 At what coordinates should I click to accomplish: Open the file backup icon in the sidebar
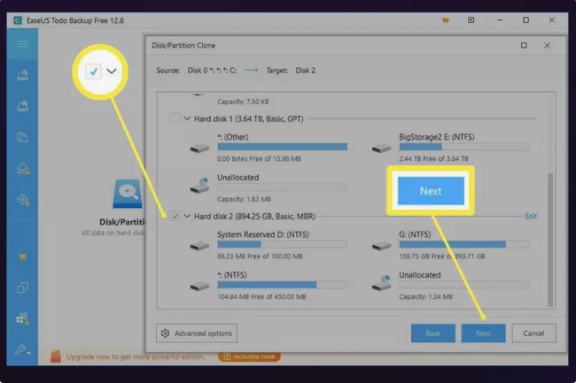pyautogui.click(x=22, y=137)
